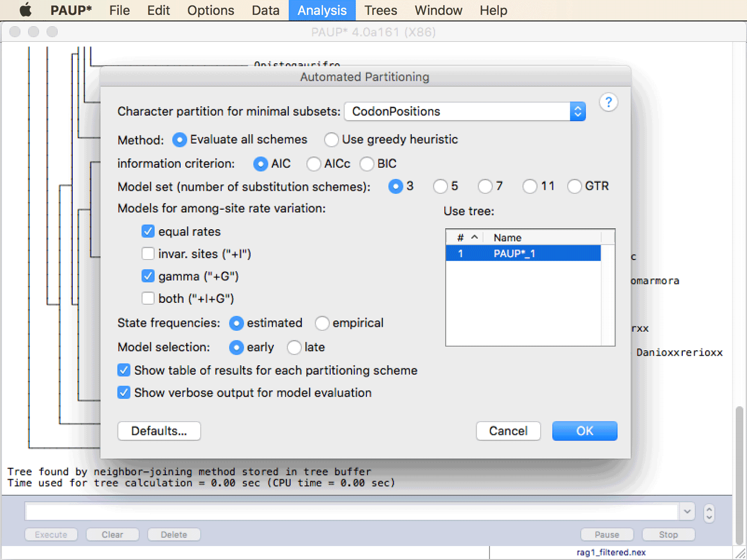Click Cancel in partitioning dialog
Viewport: 747px width, 560px height.
point(508,431)
